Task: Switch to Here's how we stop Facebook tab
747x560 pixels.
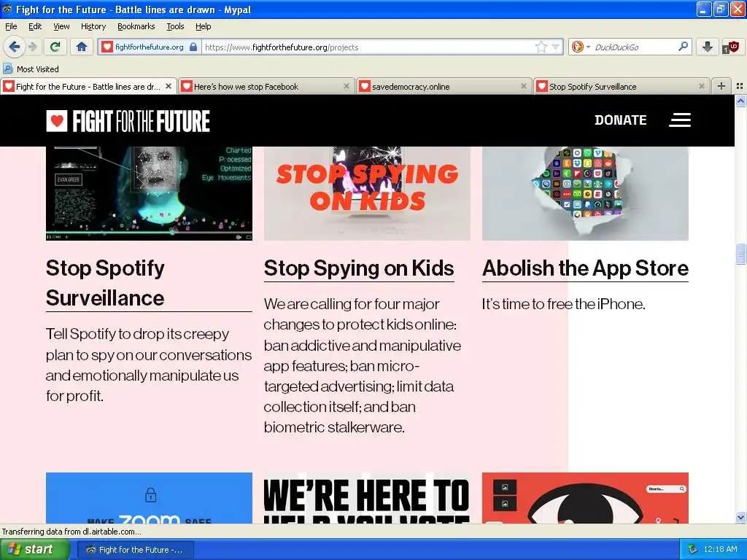Action: (266, 86)
